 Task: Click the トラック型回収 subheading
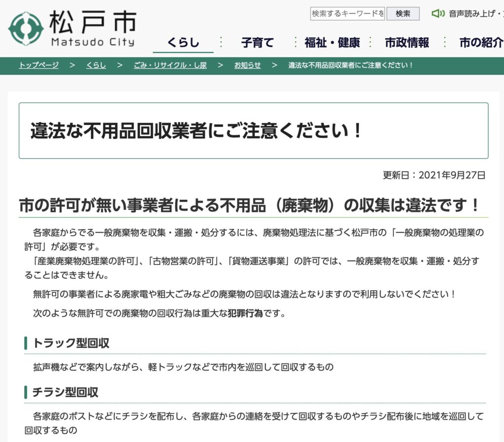tap(71, 343)
